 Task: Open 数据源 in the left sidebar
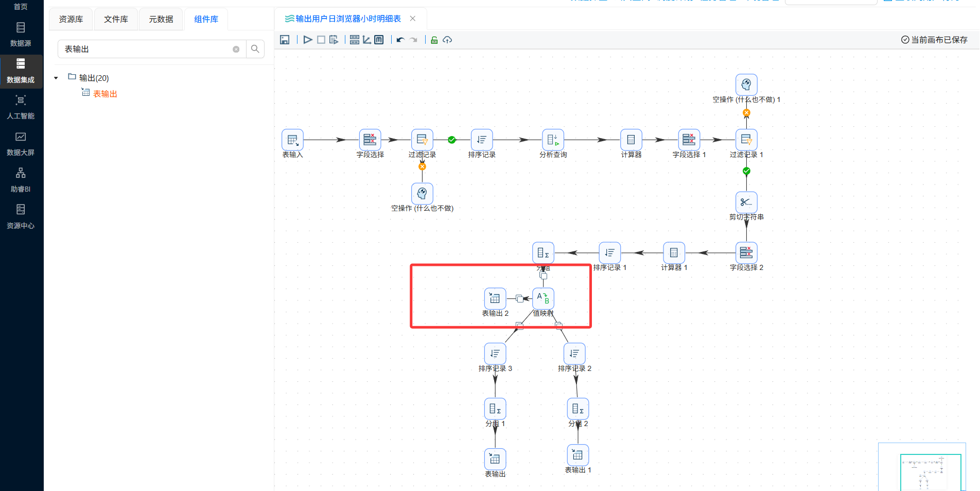pos(21,35)
